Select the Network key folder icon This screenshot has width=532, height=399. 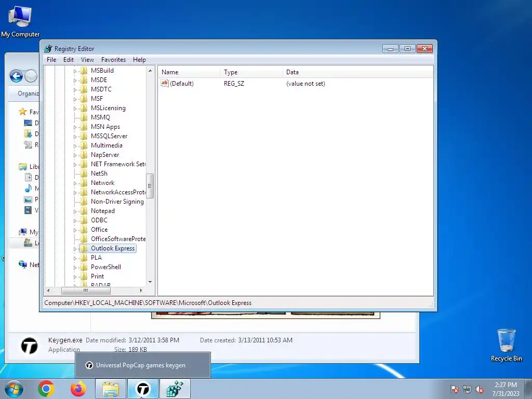tap(84, 182)
